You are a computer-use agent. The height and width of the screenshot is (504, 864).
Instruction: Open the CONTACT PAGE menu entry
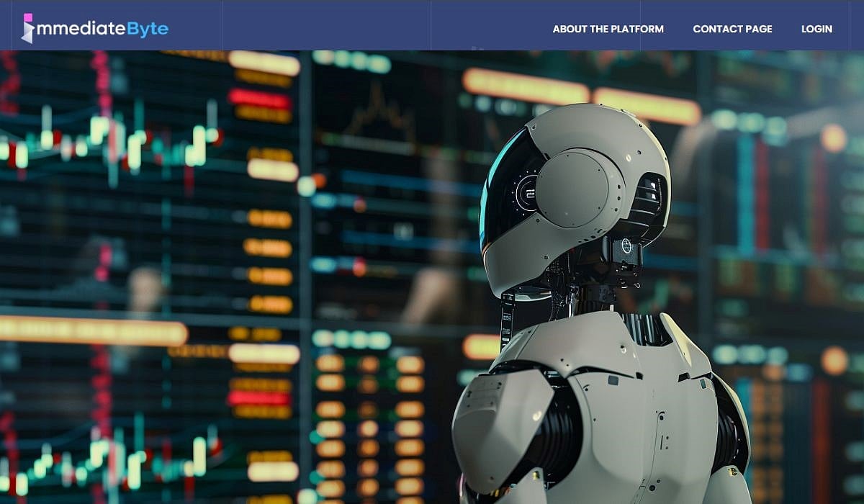[x=732, y=29]
